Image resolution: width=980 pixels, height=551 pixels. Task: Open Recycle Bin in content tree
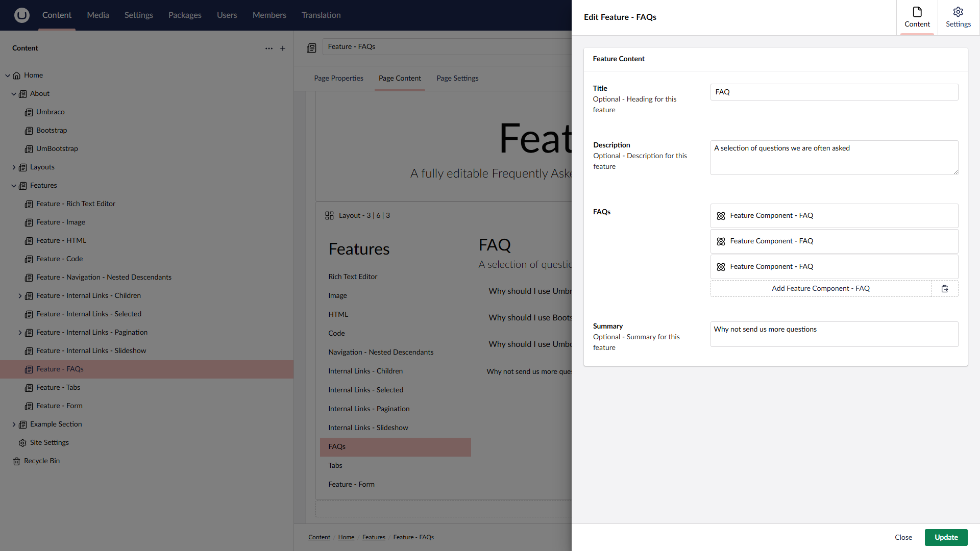[x=42, y=461]
